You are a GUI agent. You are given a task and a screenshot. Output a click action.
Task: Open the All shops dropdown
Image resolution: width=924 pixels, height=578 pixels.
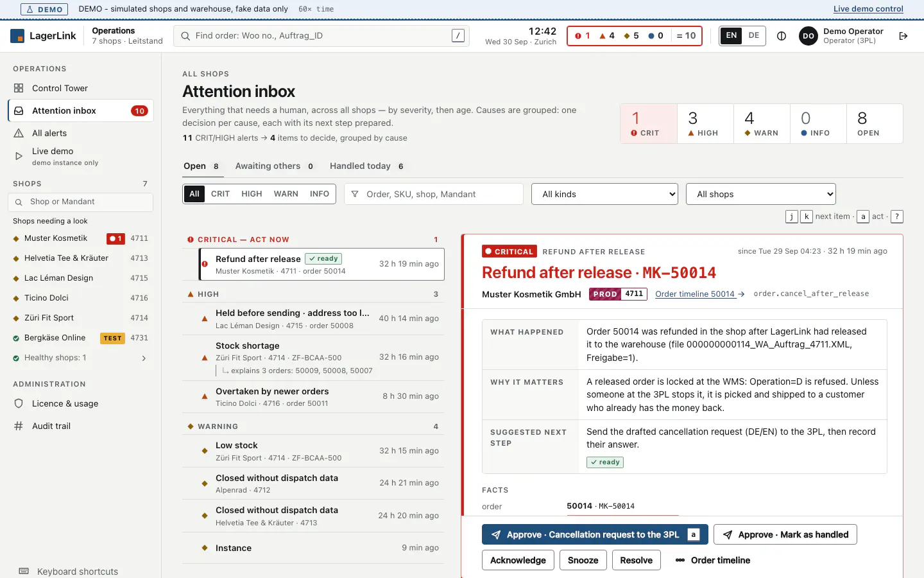[x=760, y=194]
